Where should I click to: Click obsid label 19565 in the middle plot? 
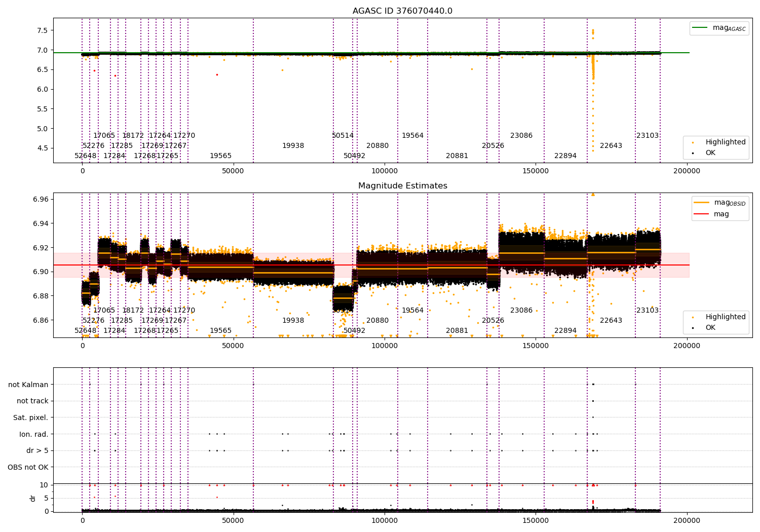click(x=220, y=331)
